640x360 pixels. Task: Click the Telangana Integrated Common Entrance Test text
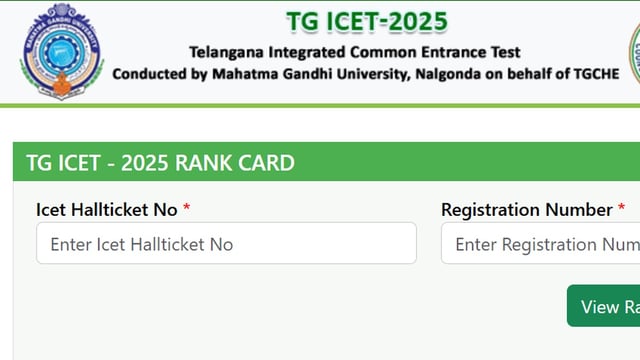(355, 52)
